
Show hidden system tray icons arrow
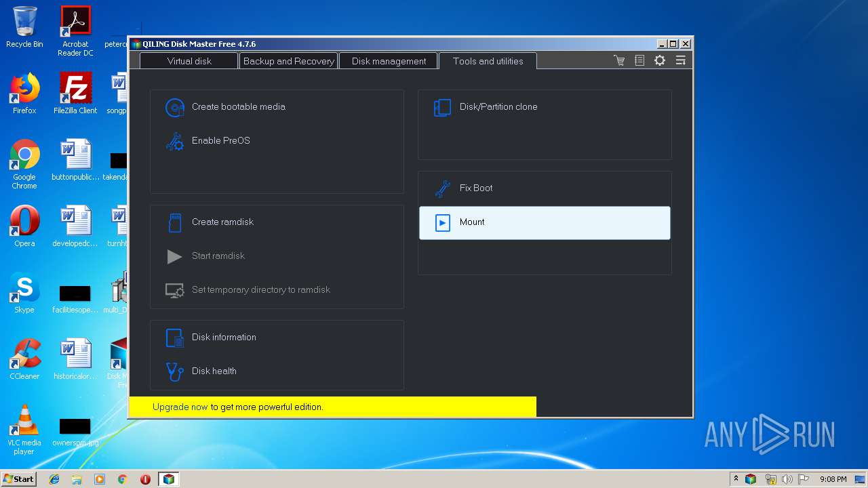click(736, 479)
